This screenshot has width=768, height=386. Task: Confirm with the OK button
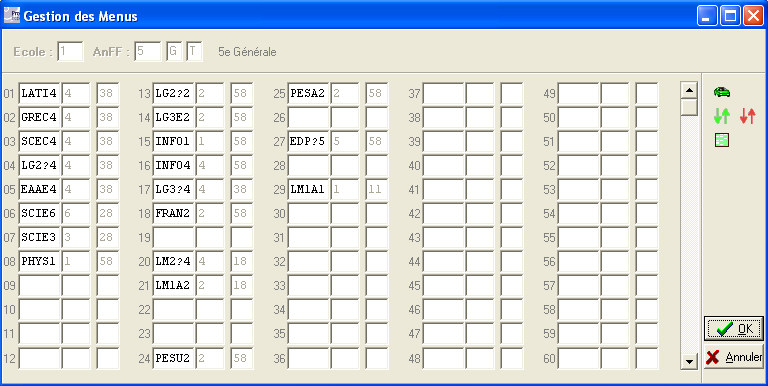pyautogui.click(x=734, y=328)
